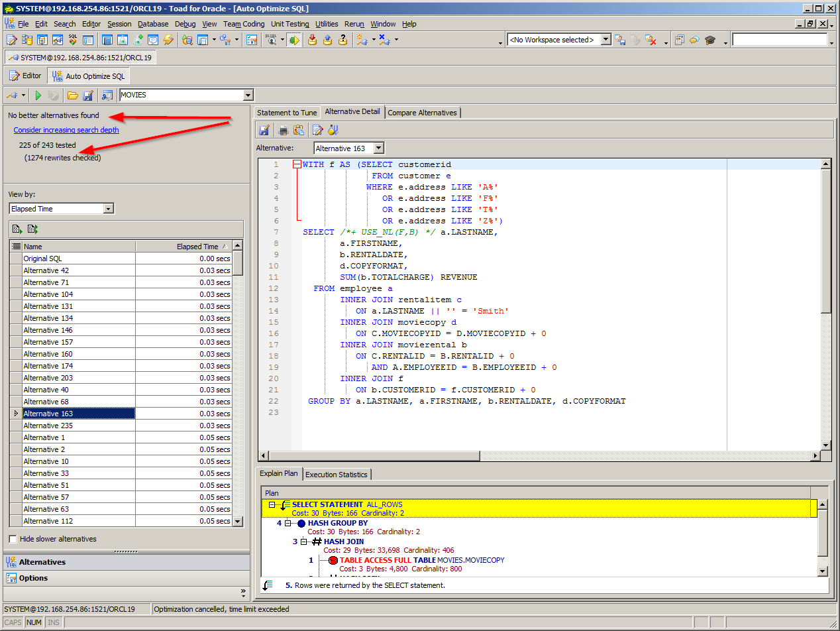The image size is (840, 631).
Task: Click the search input field at top right
Action: point(780,40)
